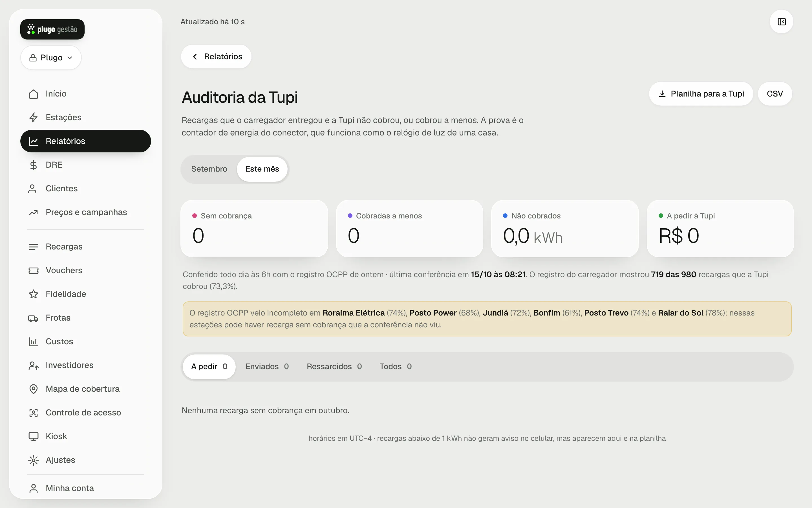
Task: Open Kiosk via monitor icon
Action: (33, 436)
